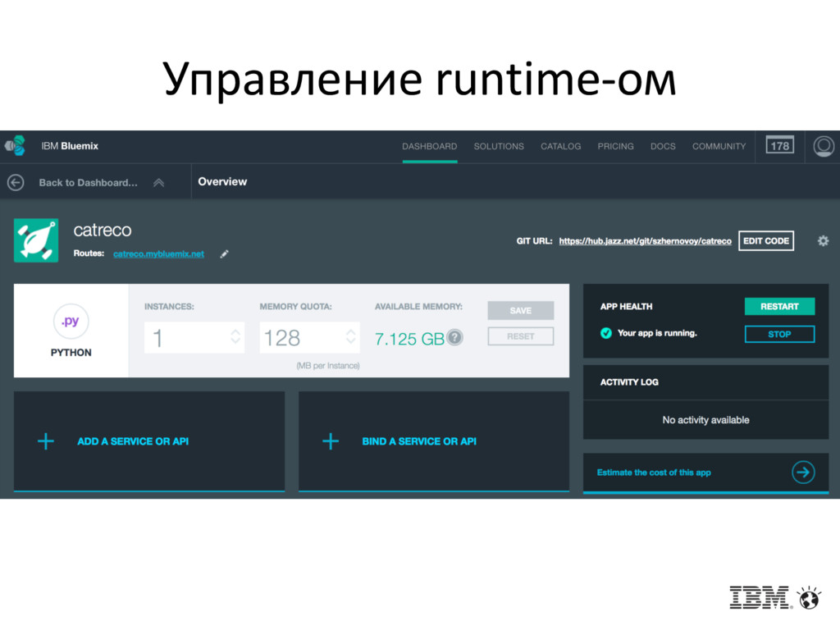
Task: Click the Restart button
Action: tap(779, 307)
